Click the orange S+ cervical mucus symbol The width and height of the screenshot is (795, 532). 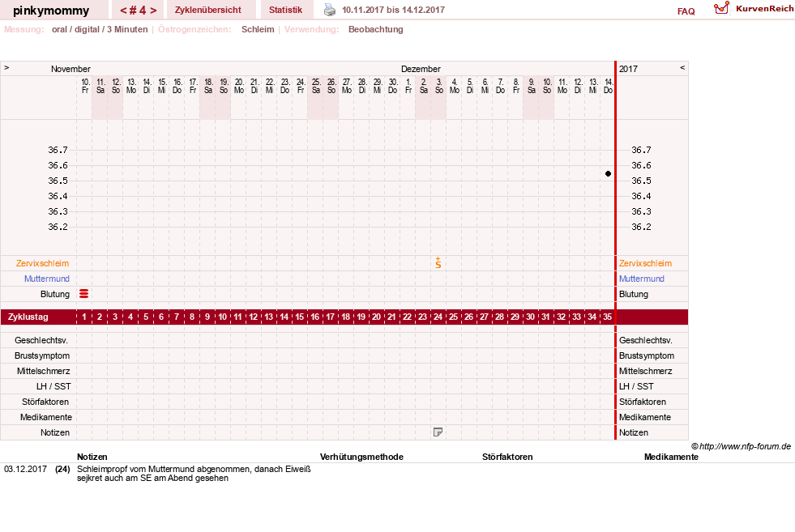[438, 263]
